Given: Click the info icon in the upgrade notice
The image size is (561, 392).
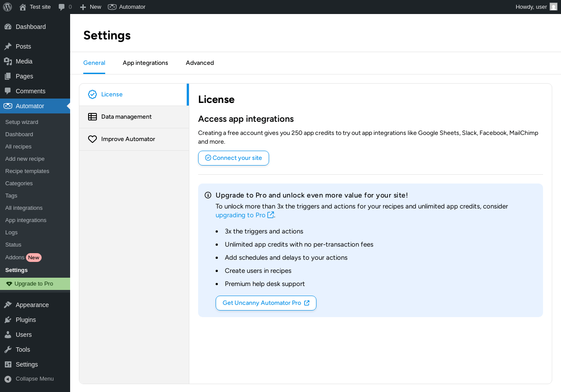Looking at the screenshot, I should (x=208, y=195).
